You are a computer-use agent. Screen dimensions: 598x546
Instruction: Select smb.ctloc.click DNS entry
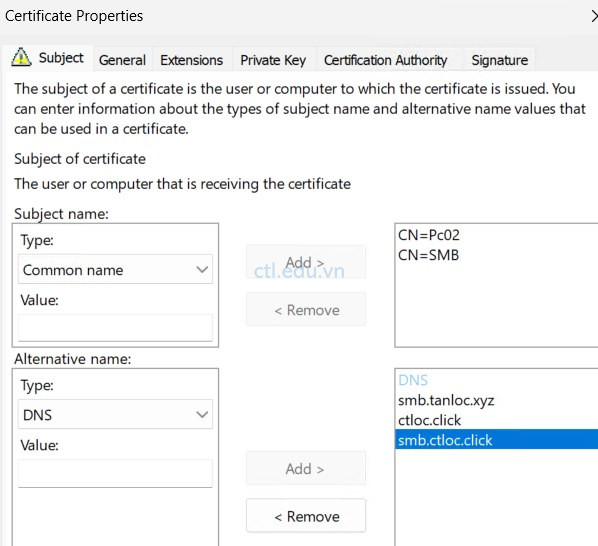pos(497,439)
